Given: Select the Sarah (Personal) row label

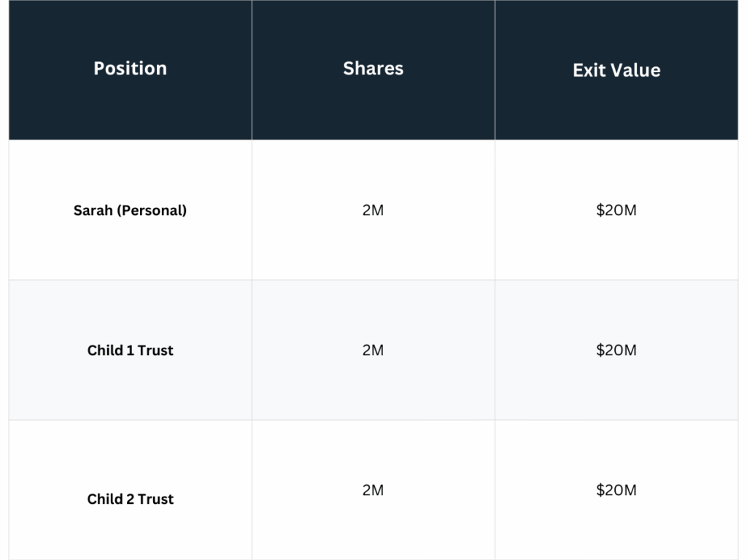Looking at the screenshot, I should point(130,210).
